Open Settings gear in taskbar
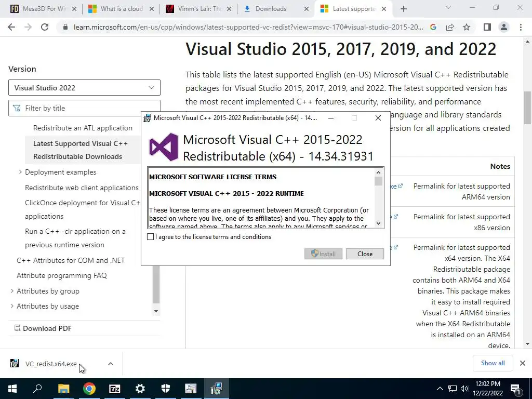Image resolution: width=532 pixels, height=399 pixels. tap(140, 389)
